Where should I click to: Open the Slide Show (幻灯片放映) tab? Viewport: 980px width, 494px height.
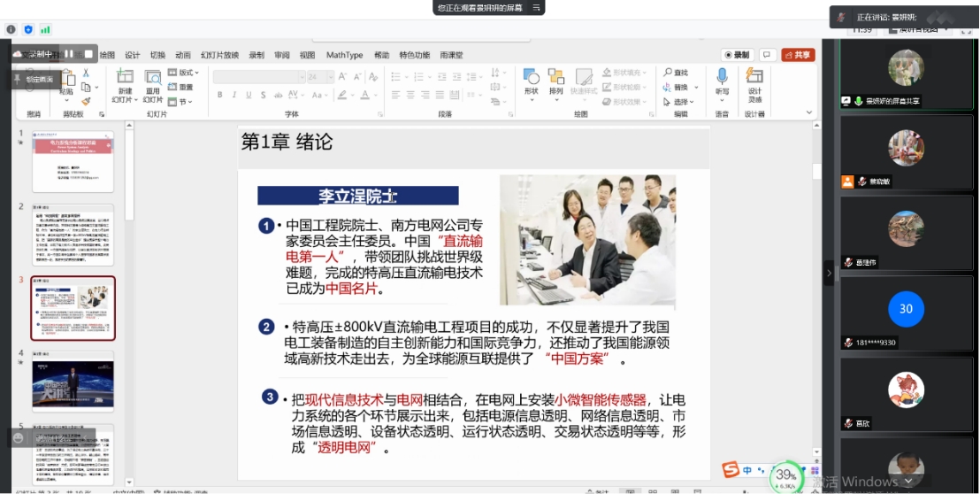220,55
